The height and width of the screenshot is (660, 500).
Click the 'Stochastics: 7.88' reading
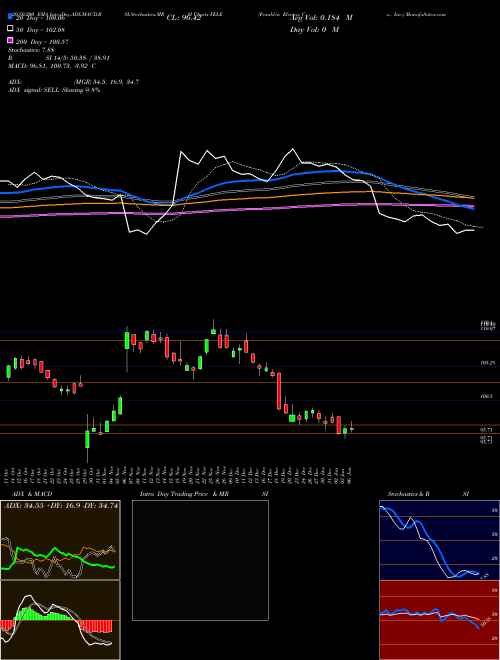point(31,50)
